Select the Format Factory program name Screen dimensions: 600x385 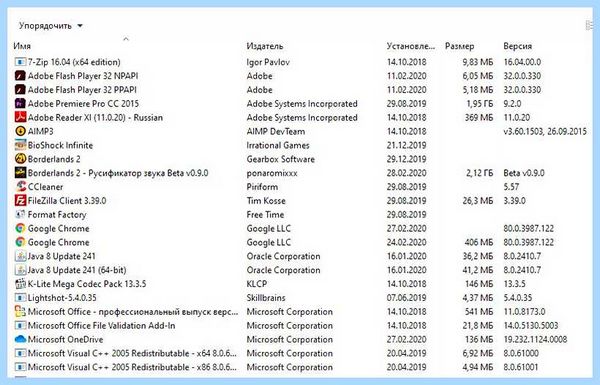[57, 214]
